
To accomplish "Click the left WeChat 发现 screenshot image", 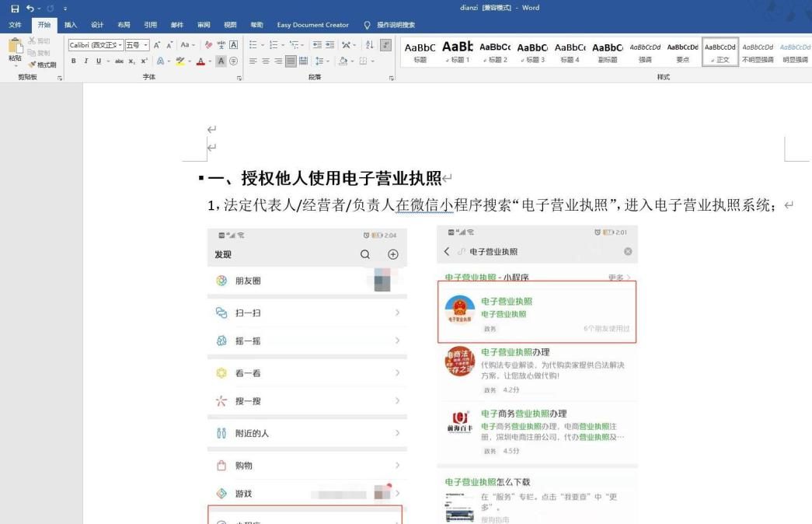I will point(307,376).
